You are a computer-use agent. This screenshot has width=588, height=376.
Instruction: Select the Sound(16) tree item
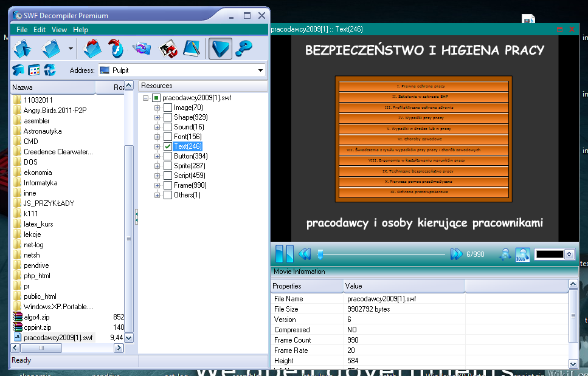point(189,127)
